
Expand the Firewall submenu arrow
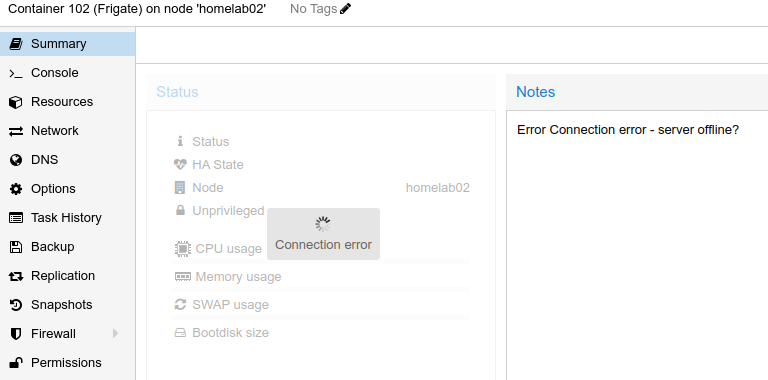[115, 333]
